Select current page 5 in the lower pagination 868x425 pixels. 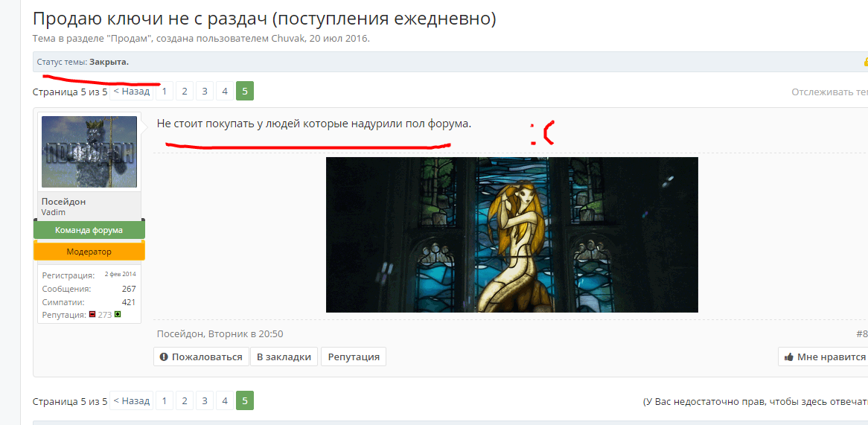pyautogui.click(x=245, y=400)
